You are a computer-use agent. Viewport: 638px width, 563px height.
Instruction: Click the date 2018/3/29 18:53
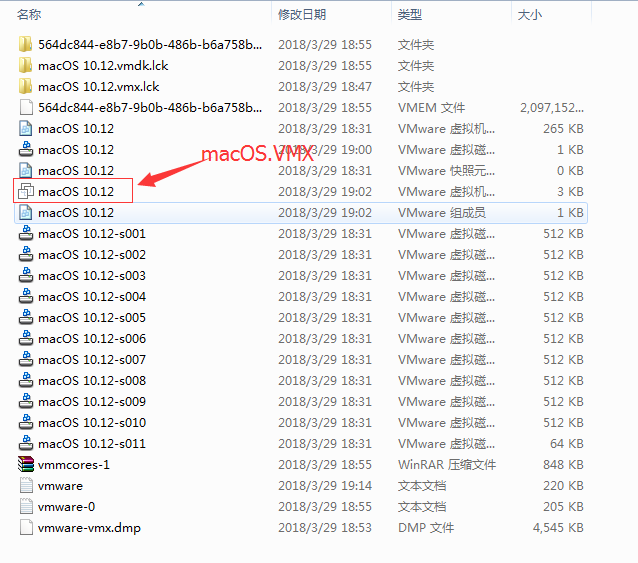click(325, 528)
